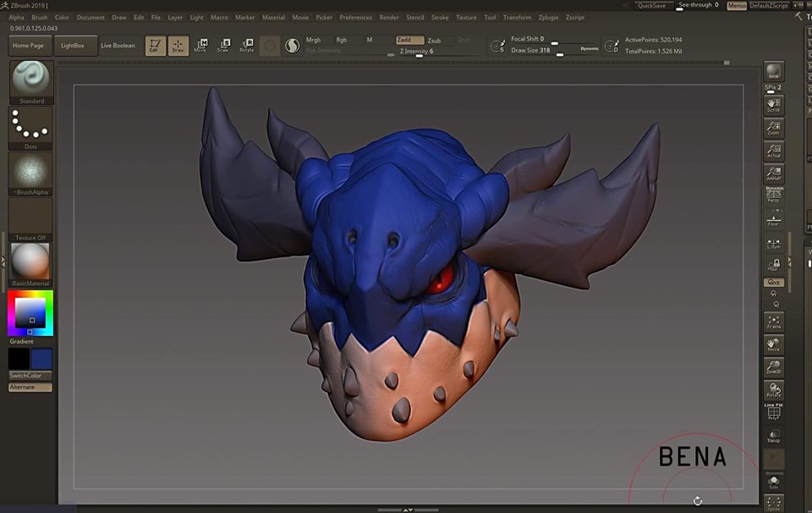The width and height of the screenshot is (812, 513).
Task: Frame the model with Frame icon
Action: (773, 322)
